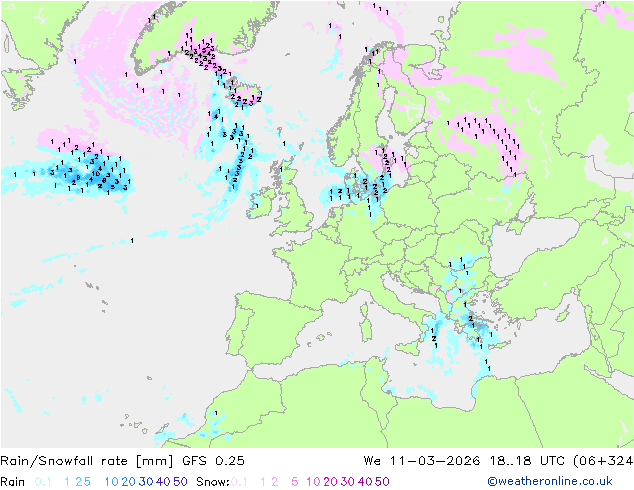The height and width of the screenshot is (490, 634).
Task: Click the snow legend 10 value
Action: point(313,482)
